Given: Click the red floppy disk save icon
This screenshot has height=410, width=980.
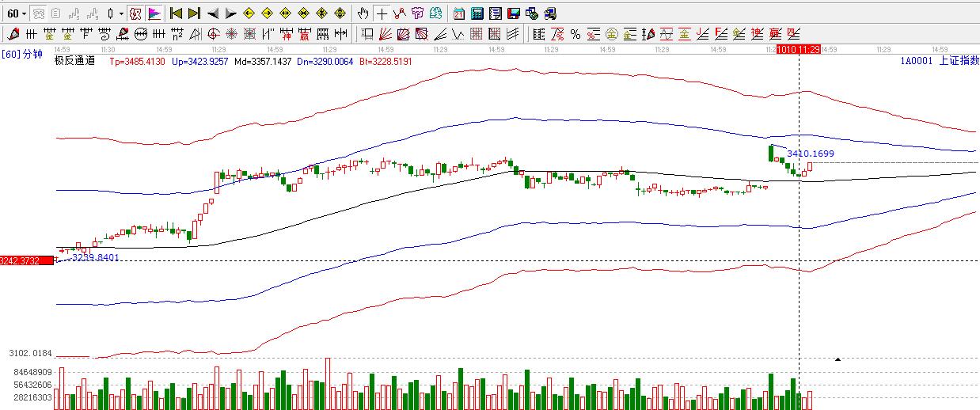Looking at the screenshot, I should tap(514, 13).
